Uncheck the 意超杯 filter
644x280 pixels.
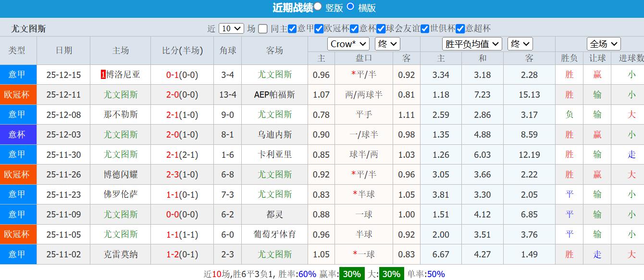click(460, 29)
